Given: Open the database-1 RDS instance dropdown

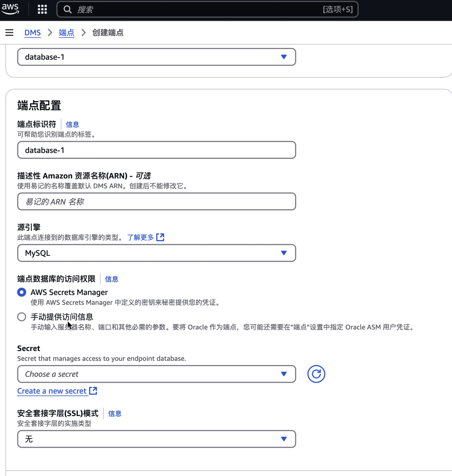Looking at the screenshot, I should click(156, 57).
